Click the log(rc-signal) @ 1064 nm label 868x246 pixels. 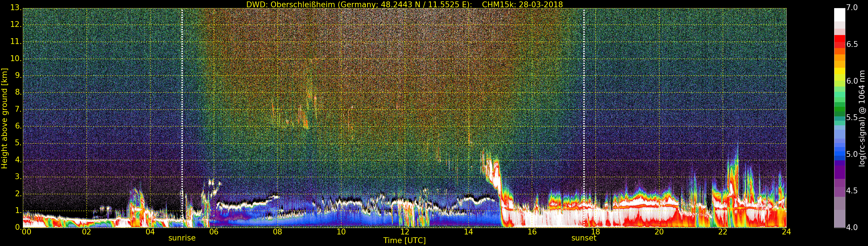point(862,118)
